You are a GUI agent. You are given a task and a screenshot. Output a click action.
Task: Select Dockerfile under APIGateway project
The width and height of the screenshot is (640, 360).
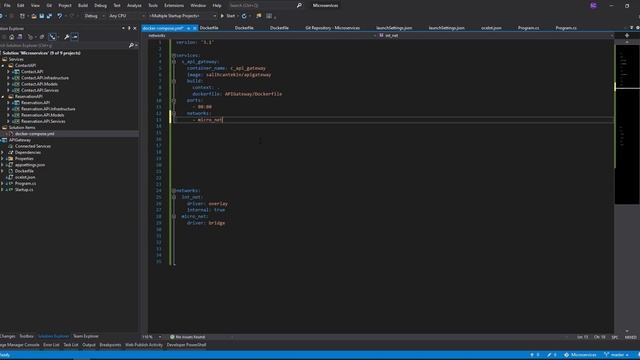coord(24,171)
